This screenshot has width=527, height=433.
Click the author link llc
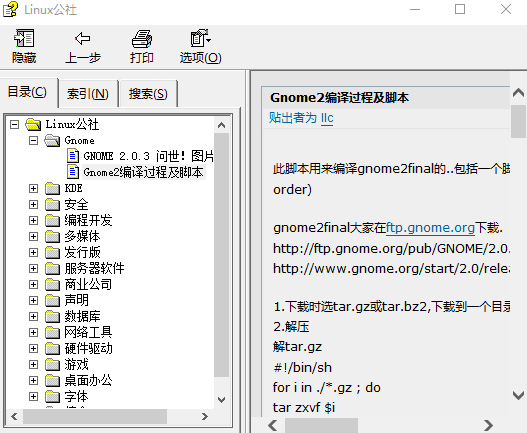[x=327, y=118]
